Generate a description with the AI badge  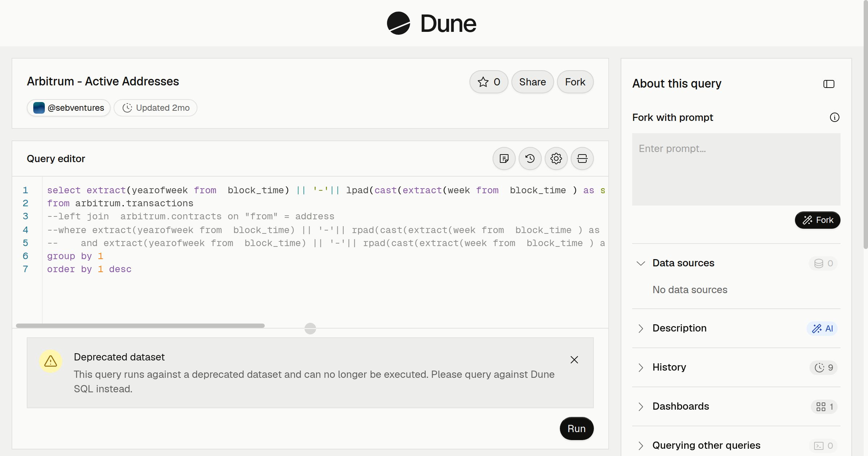tap(822, 329)
